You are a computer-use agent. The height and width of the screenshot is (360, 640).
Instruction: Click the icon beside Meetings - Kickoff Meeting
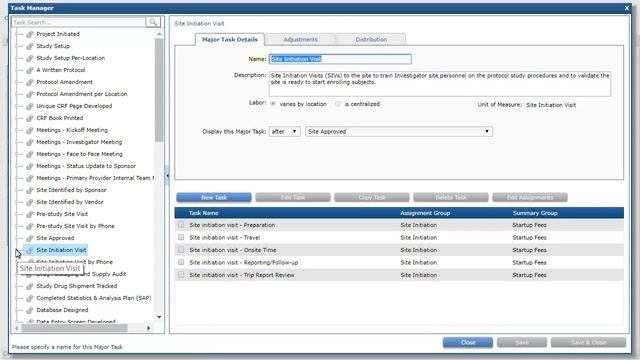click(29, 130)
